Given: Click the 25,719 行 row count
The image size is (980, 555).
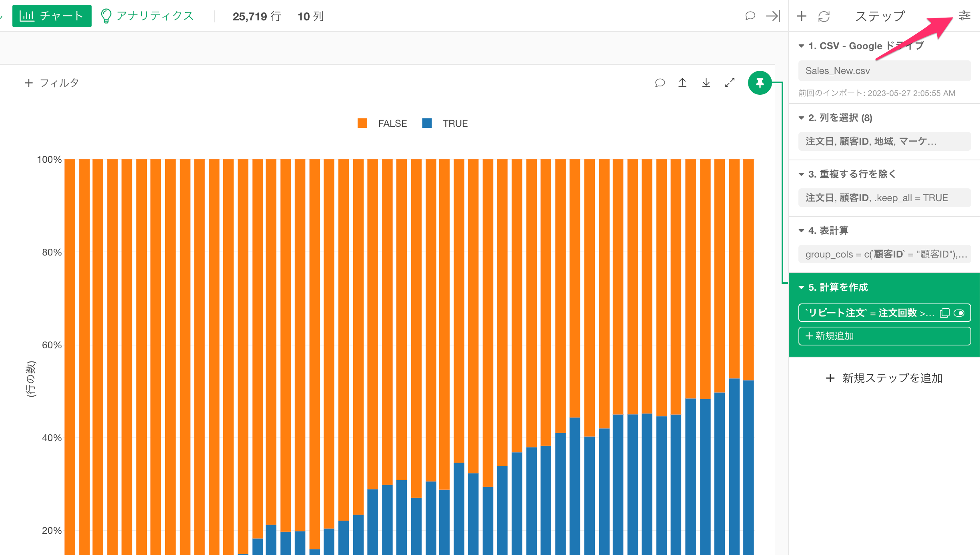Looking at the screenshot, I should tap(257, 16).
